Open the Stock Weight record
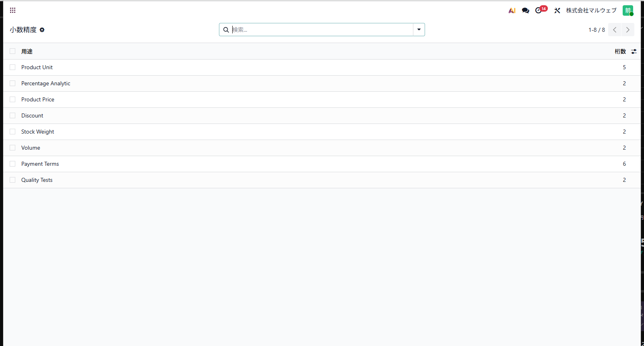 [38, 132]
